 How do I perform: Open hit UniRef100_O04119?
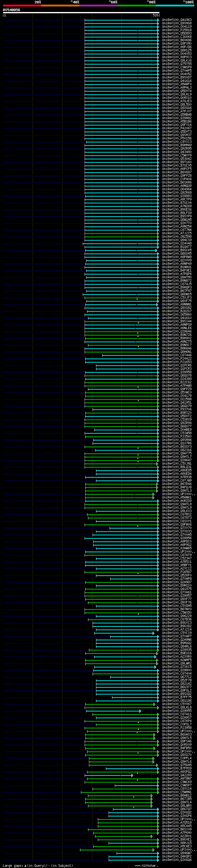tap(177, 26)
